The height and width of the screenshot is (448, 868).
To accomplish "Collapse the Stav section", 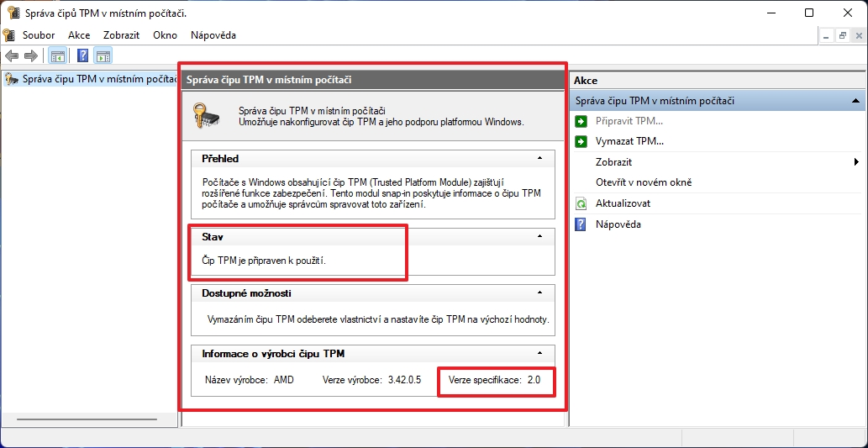I will tap(539, 237).
